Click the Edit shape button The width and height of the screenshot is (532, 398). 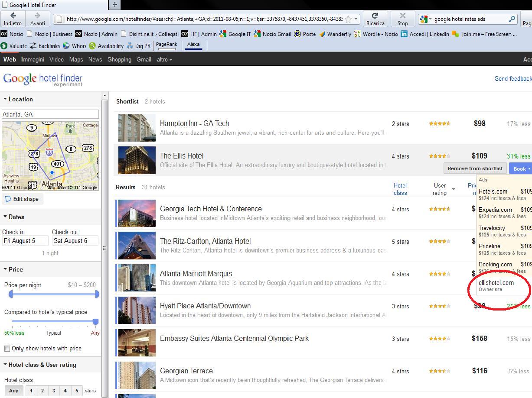(x=22, y=199)
